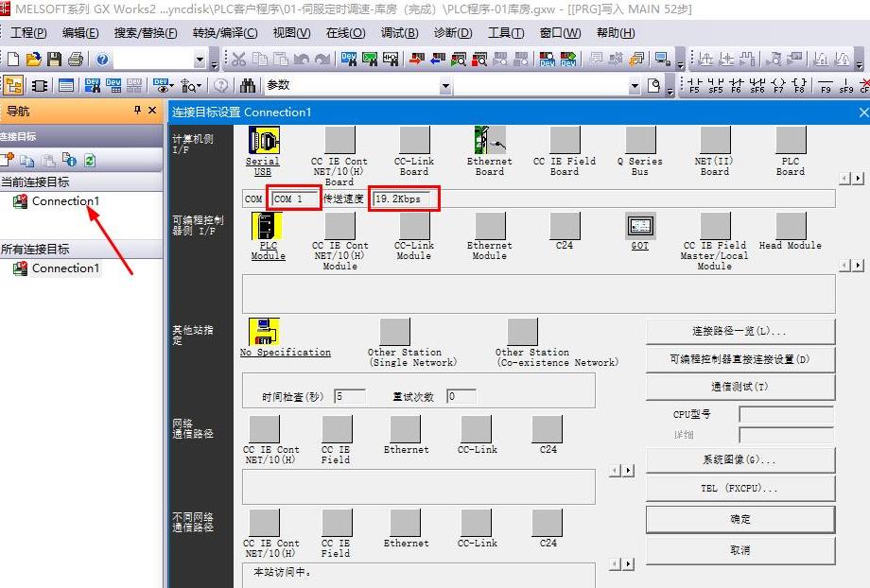Select the GOT interface icon
Screen dimensions: 870x588
[x=640, y=226]
